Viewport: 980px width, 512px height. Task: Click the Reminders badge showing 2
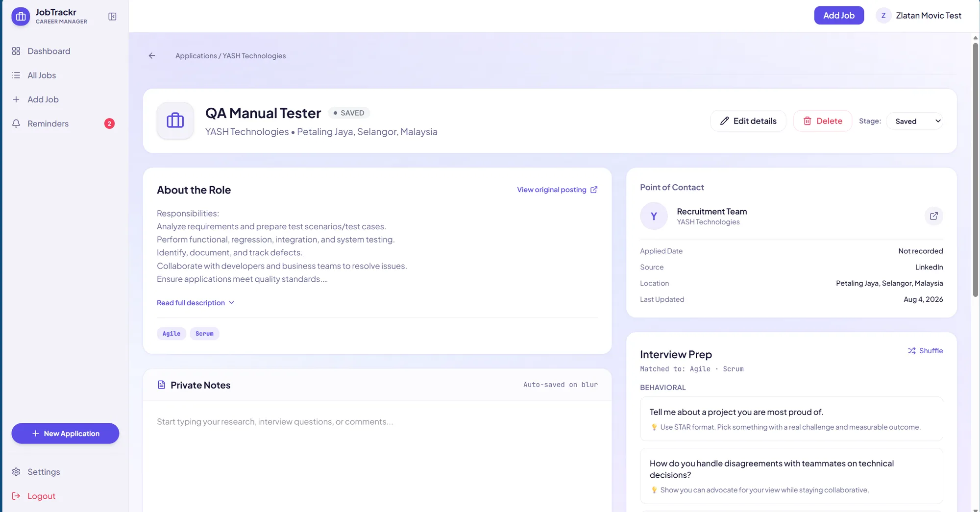coord(109,123)
